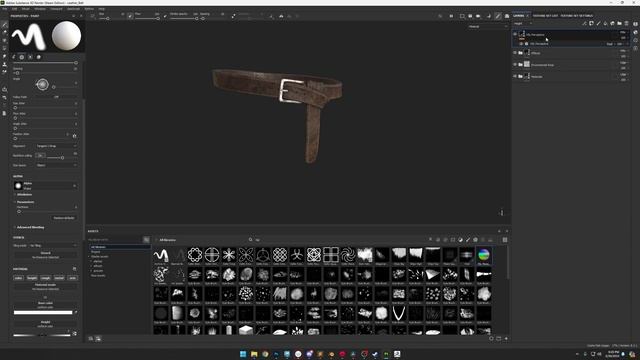Select Your assets in assets tree
The height and width of the screenshot is (360, 640).
click(x=98, y=276)
